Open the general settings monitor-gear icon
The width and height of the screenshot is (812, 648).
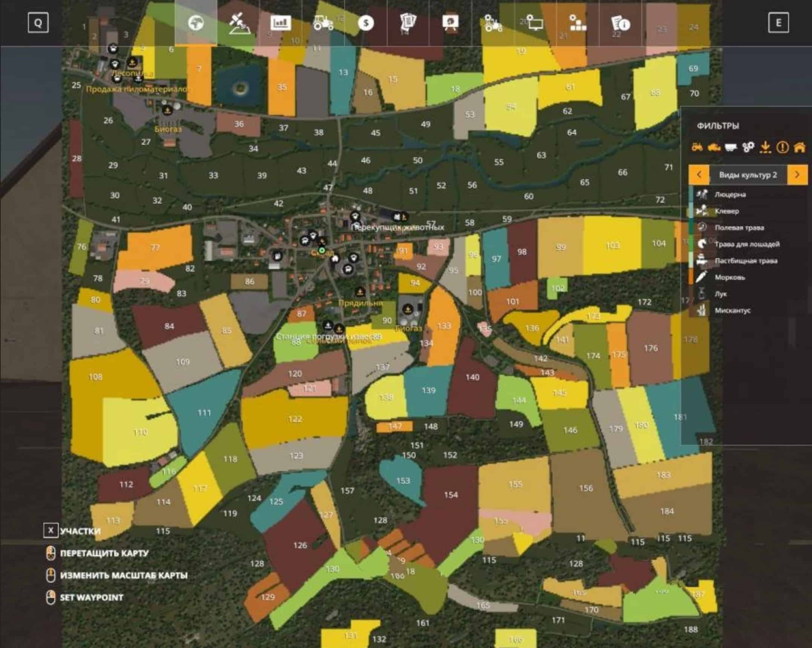[x=535, y=23]
